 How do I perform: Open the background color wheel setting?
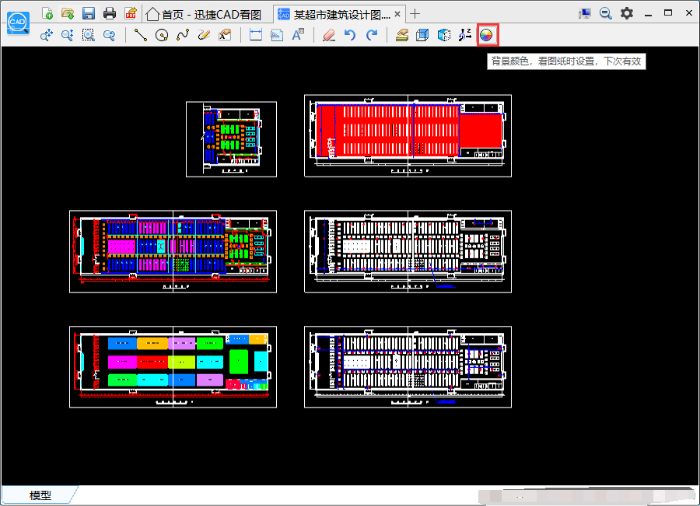(x=487, y=35)
